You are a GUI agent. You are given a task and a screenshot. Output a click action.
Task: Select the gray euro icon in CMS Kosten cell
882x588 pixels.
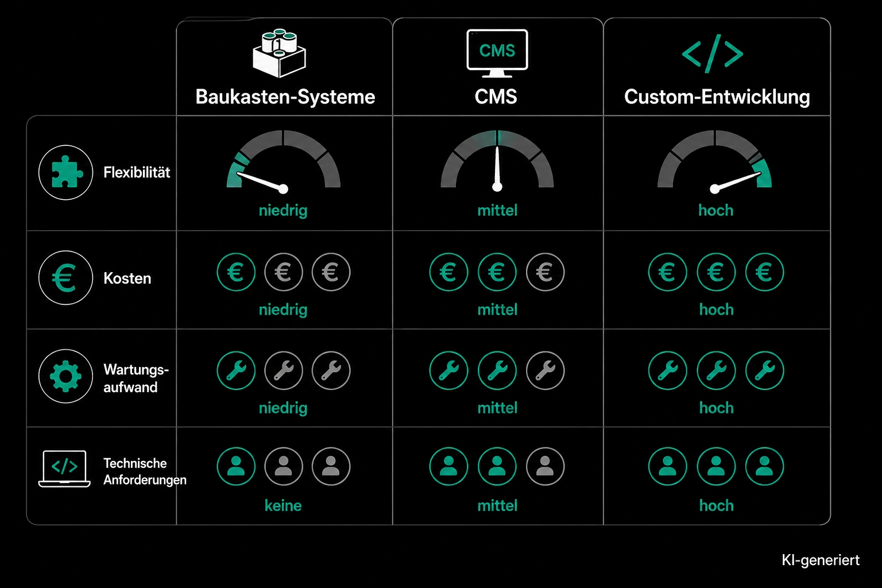coord(546,272)
